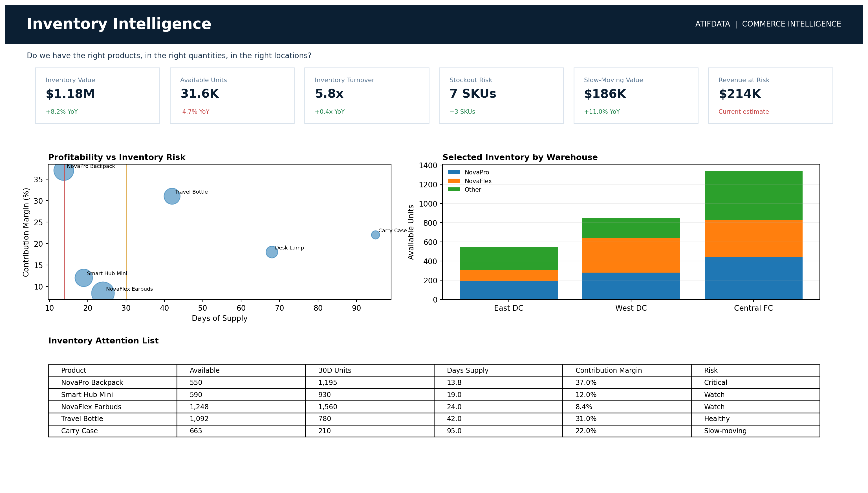This screenshot has width=868, height=493.
Task: Click the Inventory Intelligence page title
Action: tap(119, 24)
